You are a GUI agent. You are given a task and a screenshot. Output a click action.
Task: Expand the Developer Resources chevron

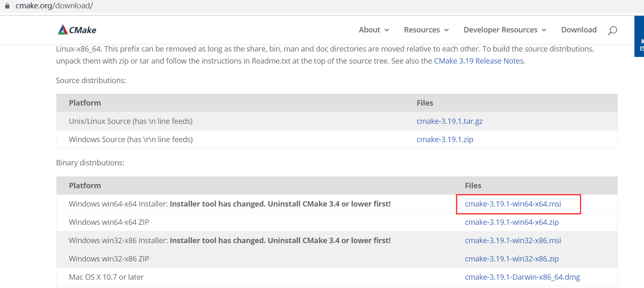(544, 30)
